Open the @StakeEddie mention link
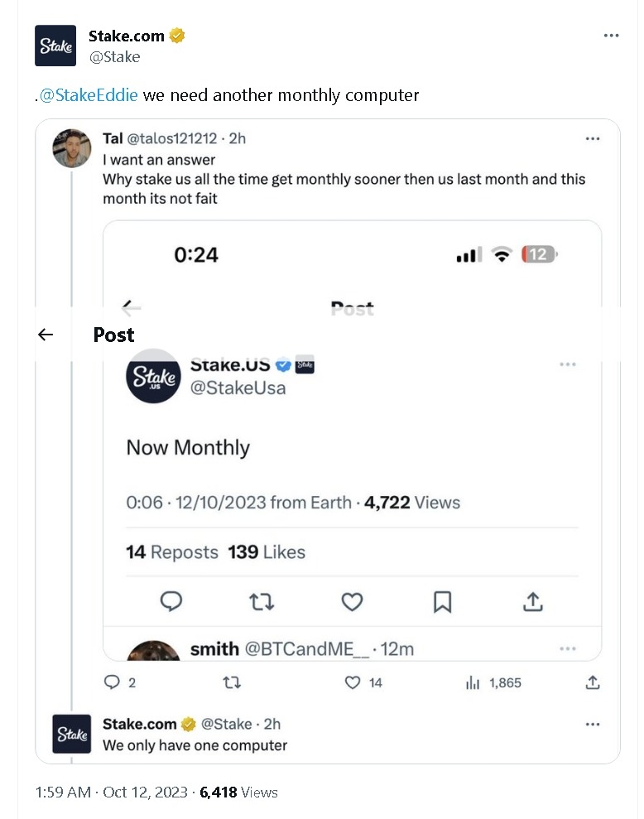This screenshot has width=644, height=819. tap(88, 95)
